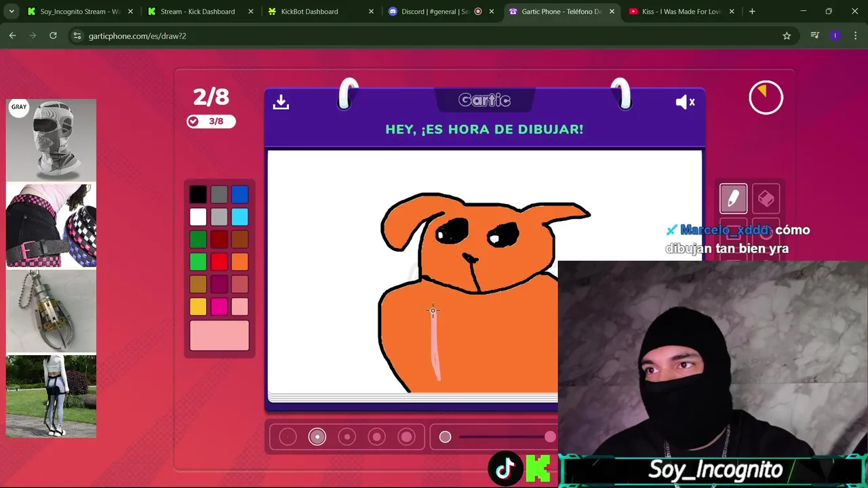The image size is (868, 488).
Task: Click the green Kick logo overlay
Action: click(538, 468)
